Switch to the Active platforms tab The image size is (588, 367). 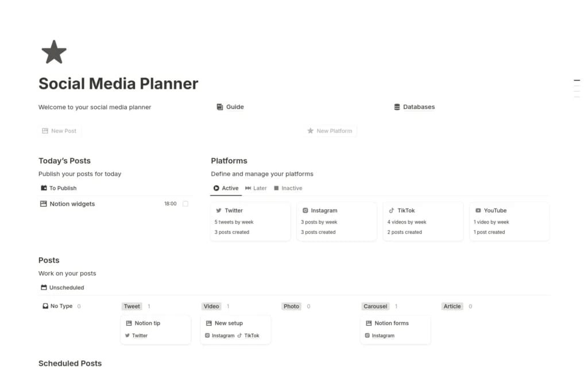(225, 188)
